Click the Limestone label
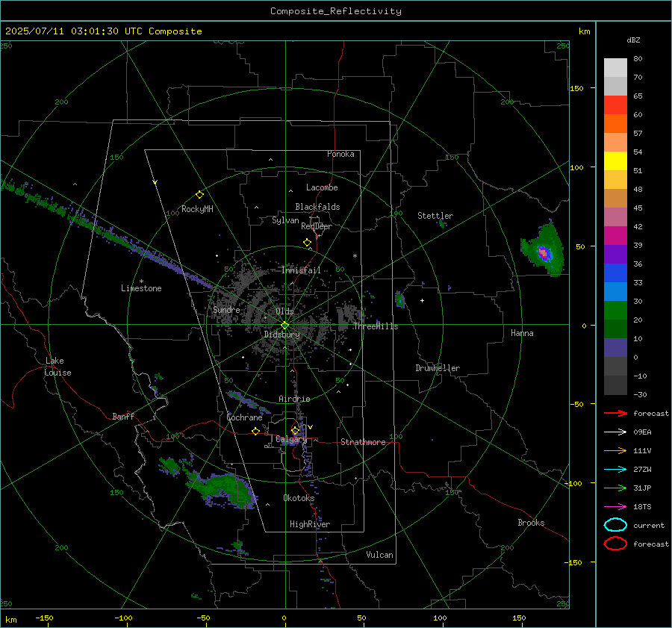This screenshot has width=672, height=628. click(x=141, y=288)
